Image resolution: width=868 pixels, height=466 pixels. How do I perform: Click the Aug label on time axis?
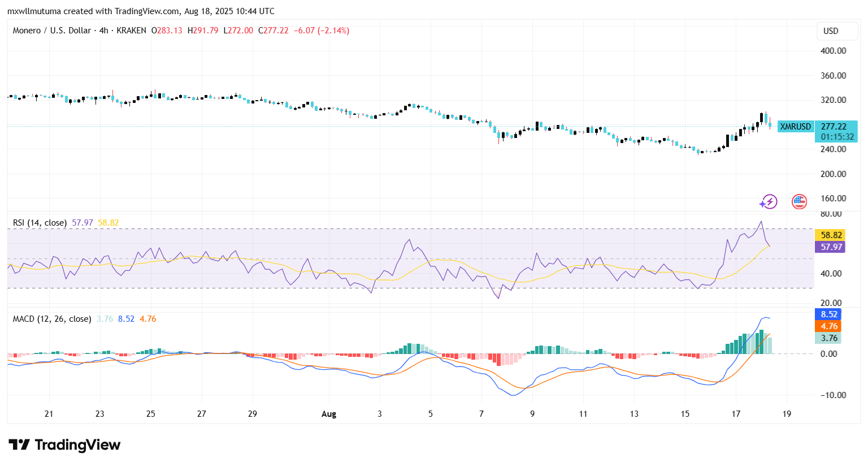pos(329,414)
